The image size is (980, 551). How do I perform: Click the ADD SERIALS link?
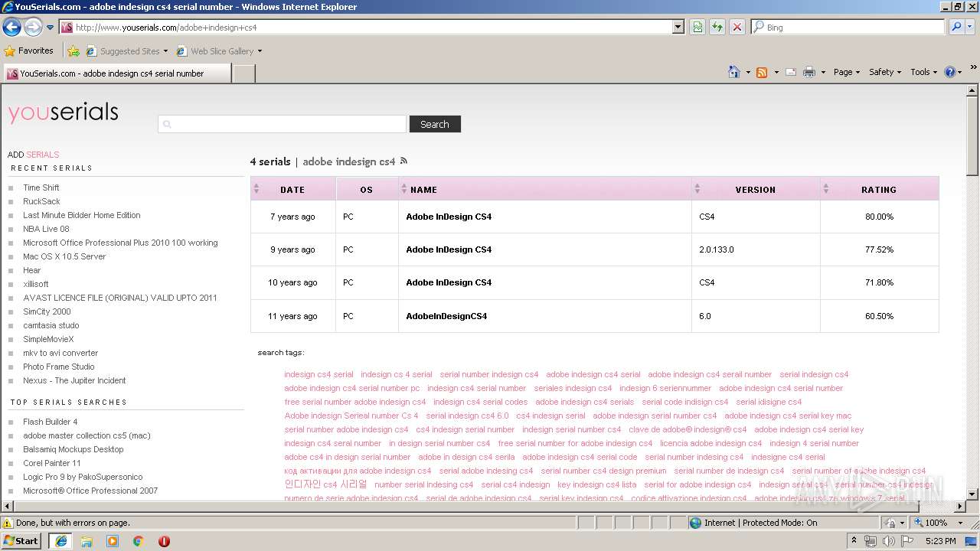(x=33, y=155)
